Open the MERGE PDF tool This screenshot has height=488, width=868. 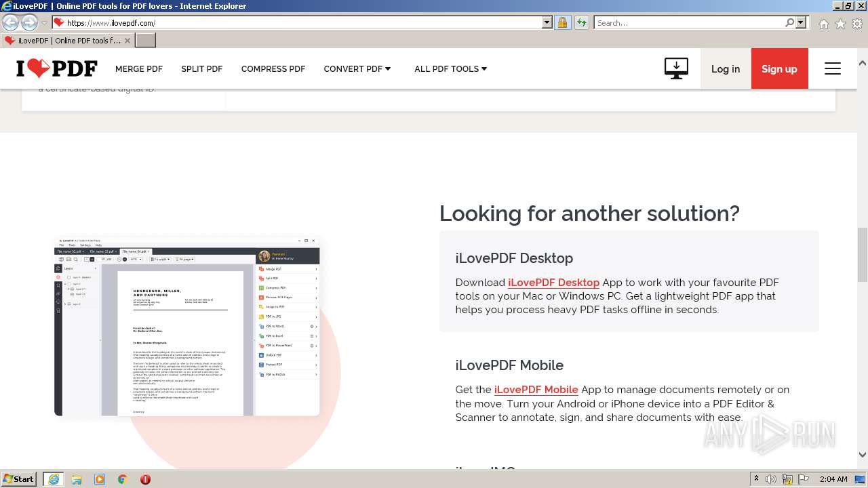[x=139, y=69]
